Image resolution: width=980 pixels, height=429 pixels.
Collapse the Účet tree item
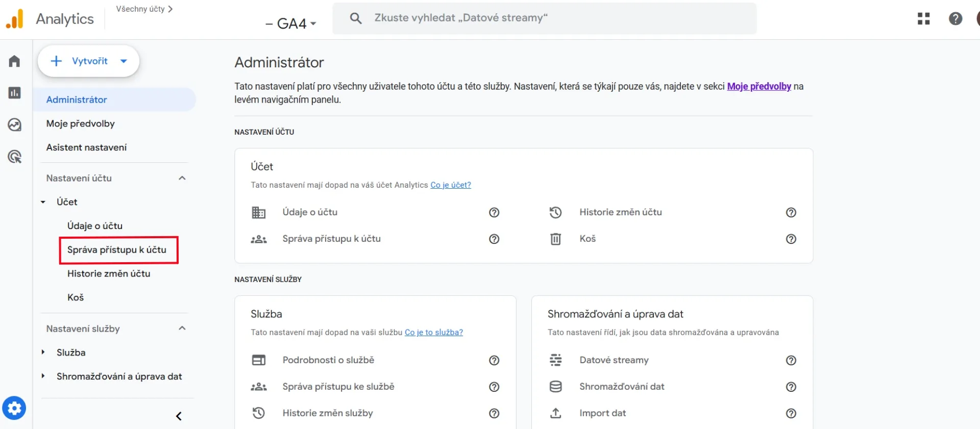[43, 202]
